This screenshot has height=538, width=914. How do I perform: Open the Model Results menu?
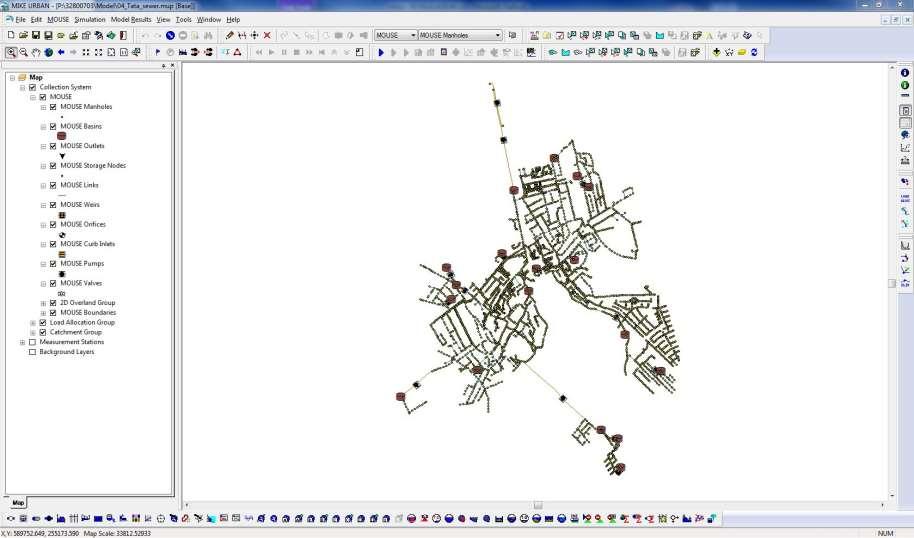(131, 20)
